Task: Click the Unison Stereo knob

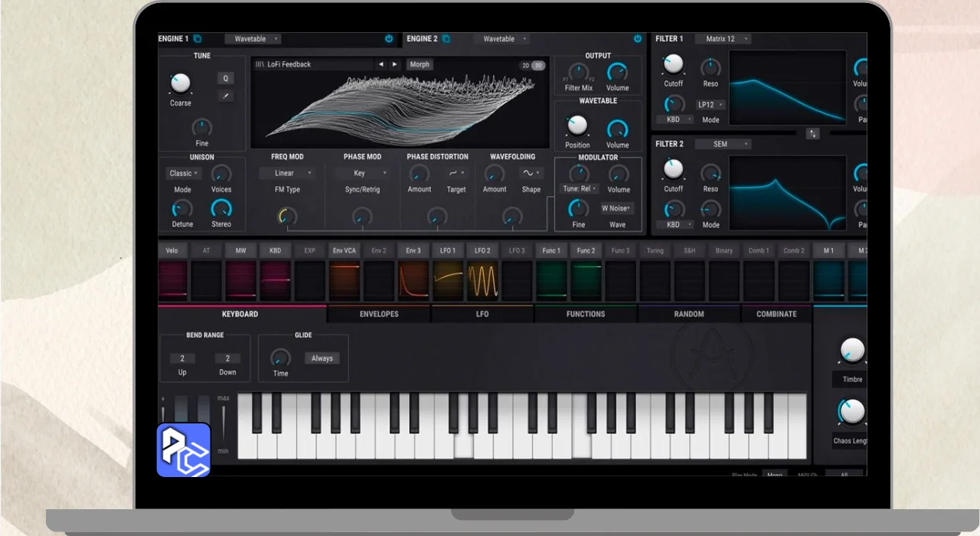Action: pos(221,208)
